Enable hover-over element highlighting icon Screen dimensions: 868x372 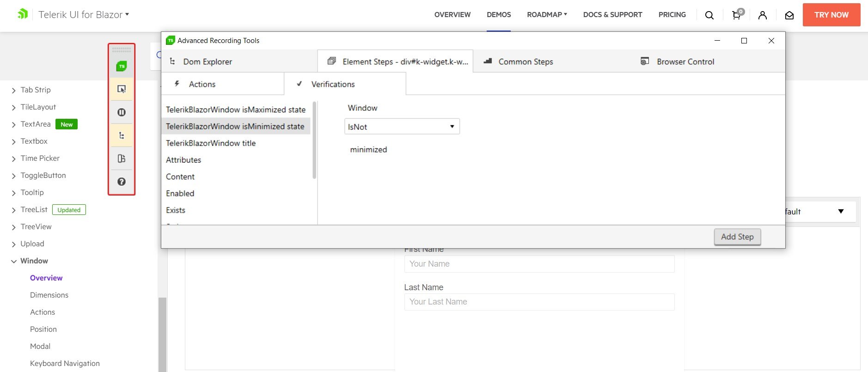click(122, 89)
